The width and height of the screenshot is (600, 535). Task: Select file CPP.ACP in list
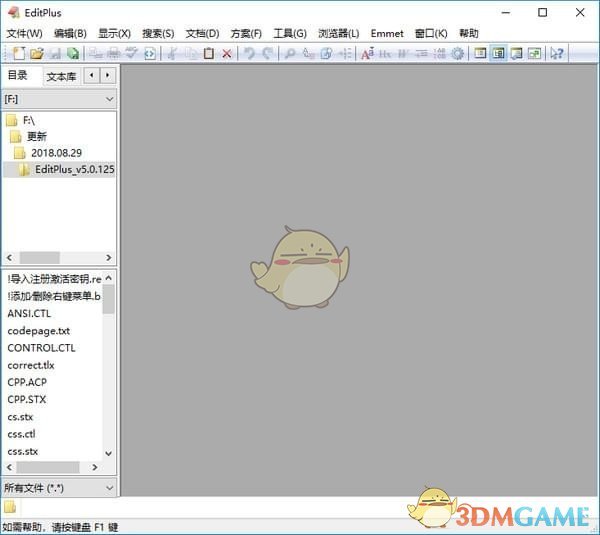tap(27, 382)
